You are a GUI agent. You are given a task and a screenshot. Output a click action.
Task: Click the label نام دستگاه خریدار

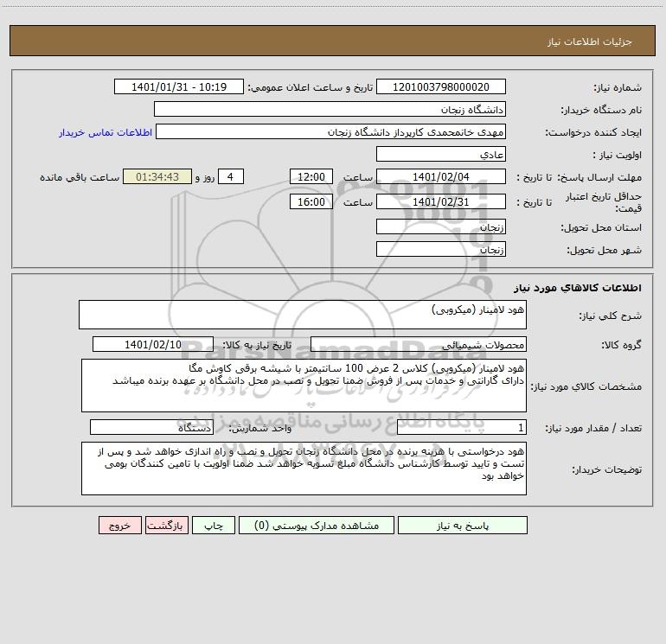click(601, 110)
